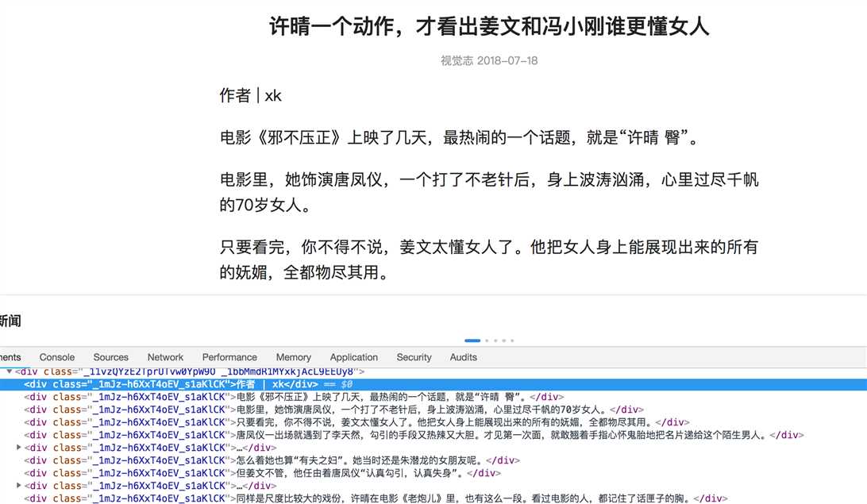Open the Console tab in DevTools

click(x=56, y=357)
